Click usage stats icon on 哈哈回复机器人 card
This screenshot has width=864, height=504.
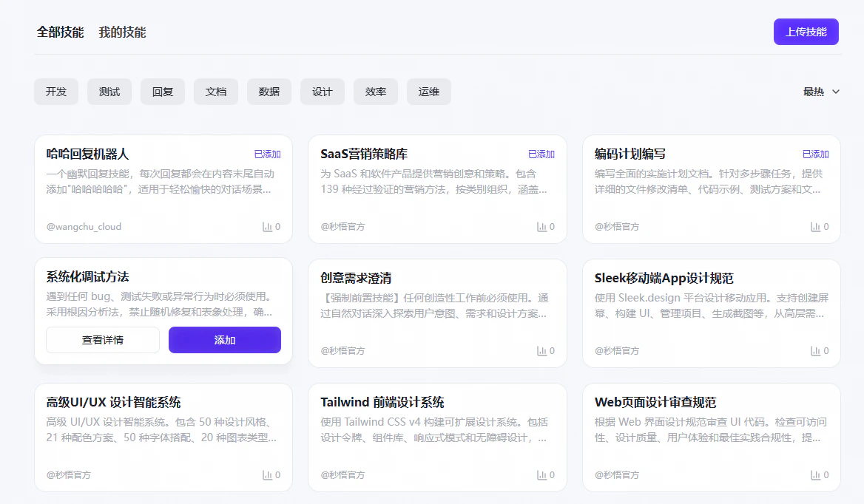pos(267,227)
